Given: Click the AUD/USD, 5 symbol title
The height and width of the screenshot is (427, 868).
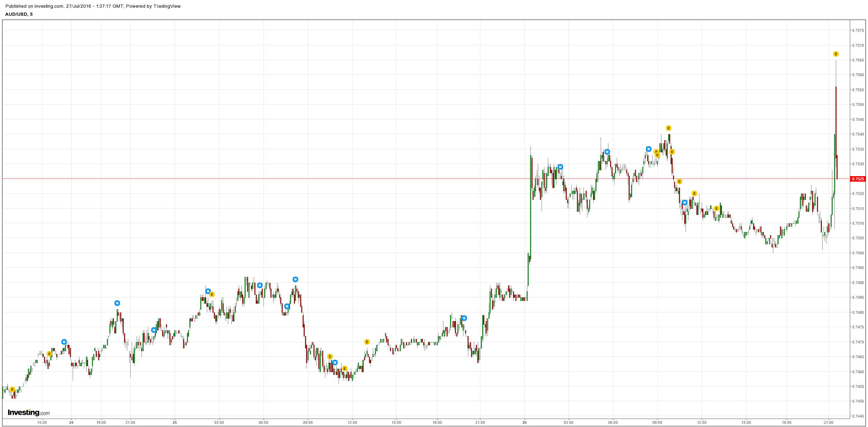Looking at the screenshot, I should [19, 14].
